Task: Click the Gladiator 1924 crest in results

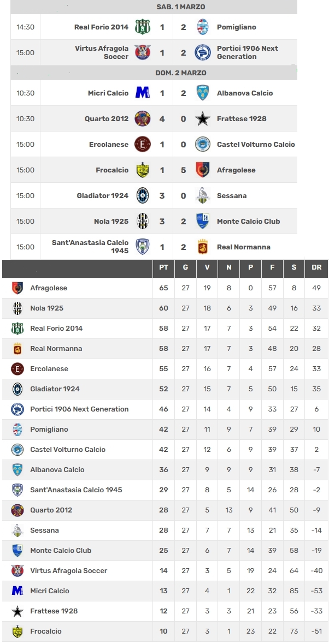Action: 143,195
